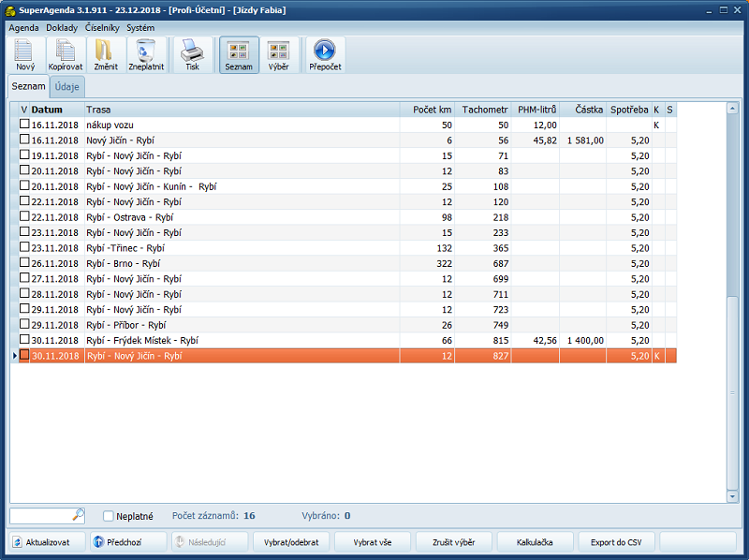Click the search magnifier icon
Screen dimensions: 749x560
pos(79,515)
